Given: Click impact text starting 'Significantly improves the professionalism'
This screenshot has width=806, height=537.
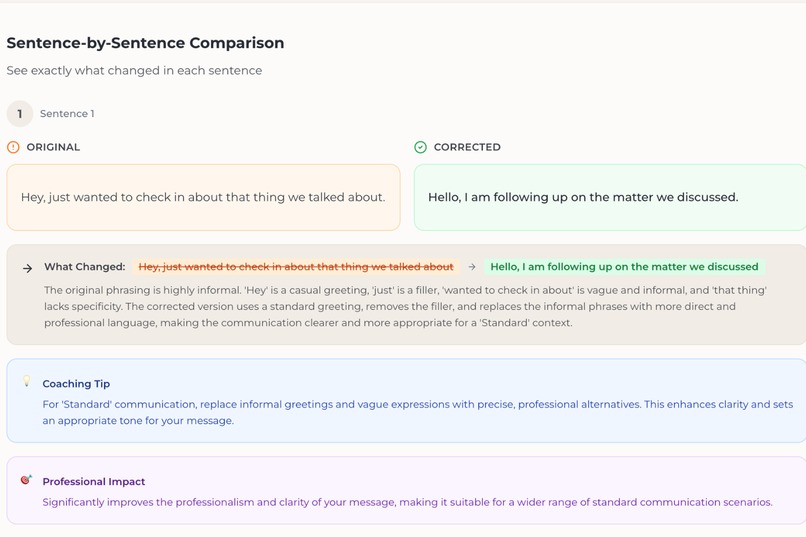Looking at the screenshot, I should [x=407, y=502].
